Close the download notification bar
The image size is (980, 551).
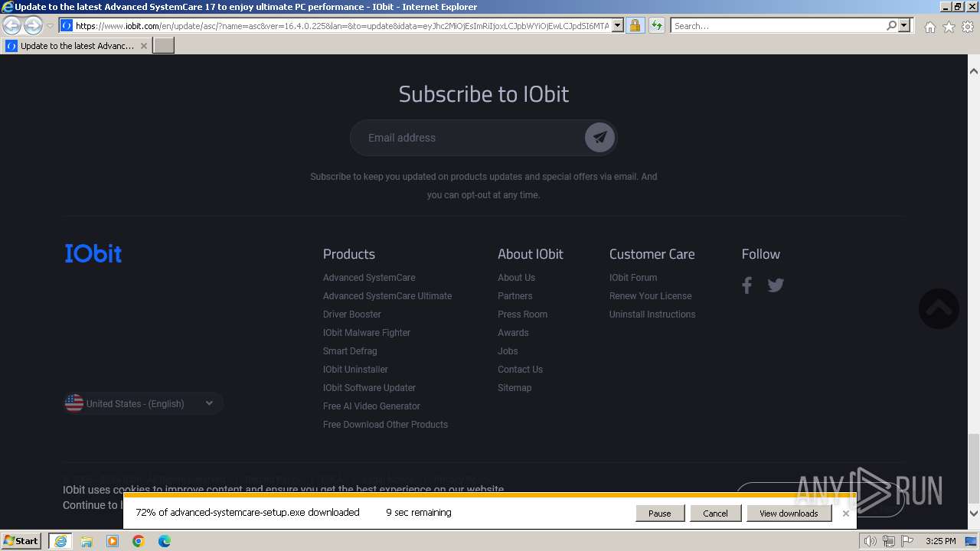click(x=846, y=514)
